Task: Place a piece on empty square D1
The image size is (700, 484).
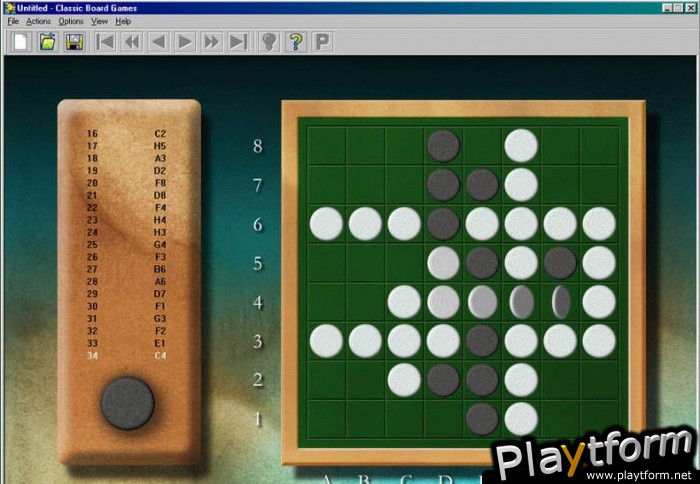Action: pyautogui.click(x=443, y=419)
